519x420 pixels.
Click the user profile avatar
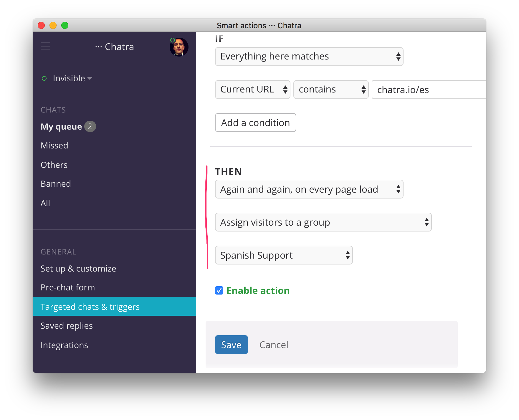179,47
